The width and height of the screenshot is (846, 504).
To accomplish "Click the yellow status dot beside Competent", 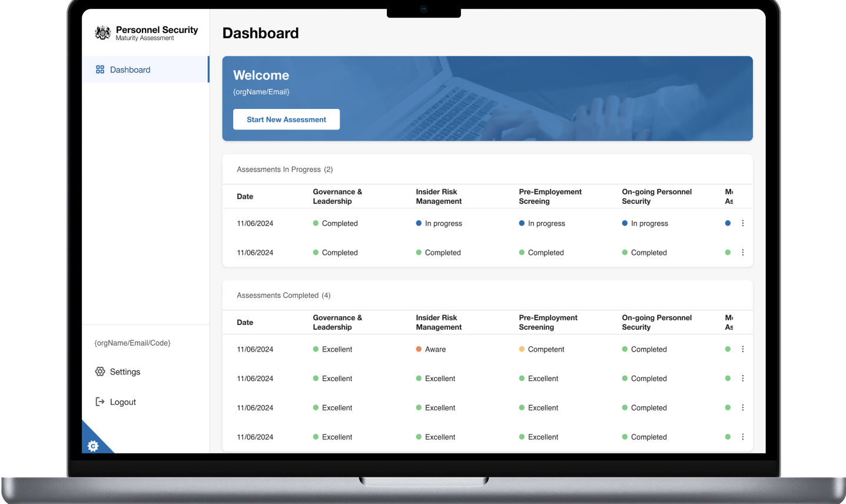I will 522,349.
